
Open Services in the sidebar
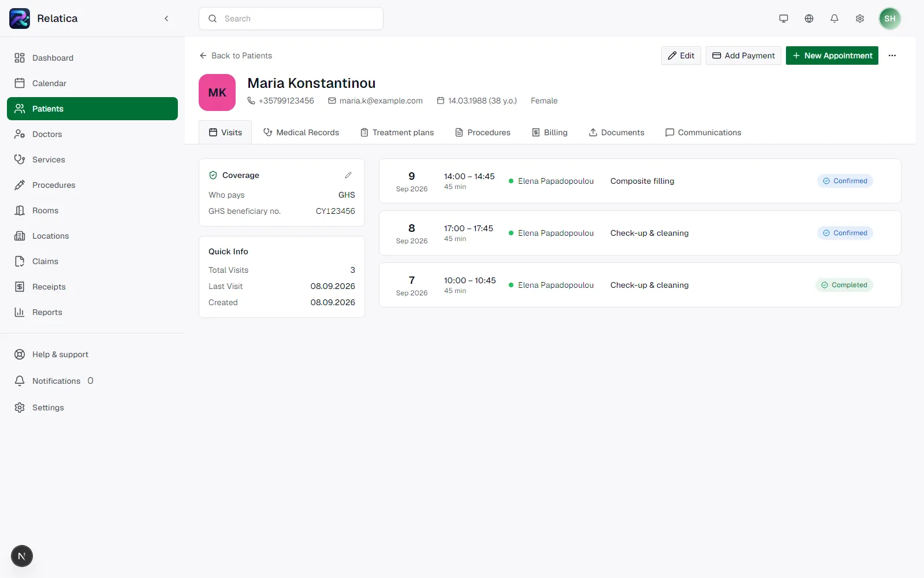tap(92, 160)
